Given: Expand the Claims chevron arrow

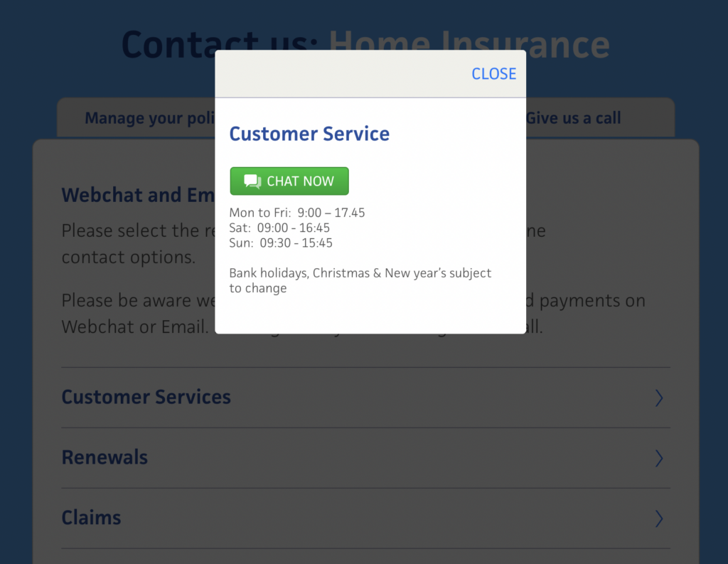Looking at the screenshot, I should [658, 518].
